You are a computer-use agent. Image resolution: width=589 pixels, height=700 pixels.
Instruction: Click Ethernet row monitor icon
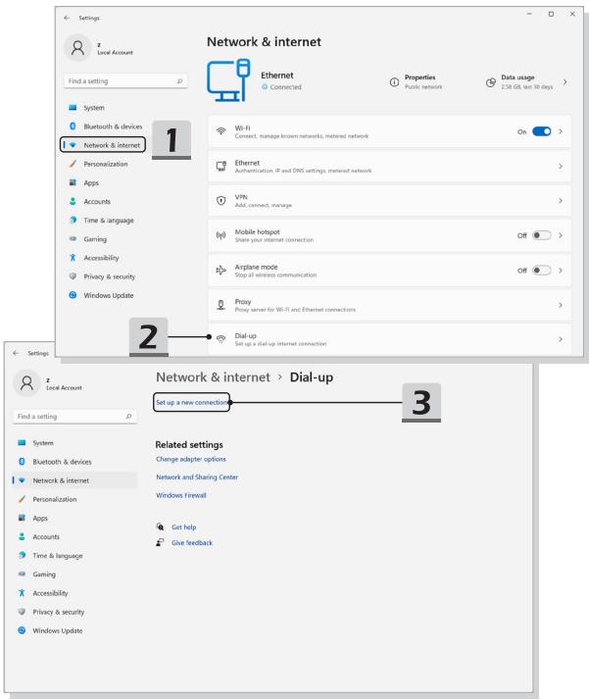click(x=221, y=166)
